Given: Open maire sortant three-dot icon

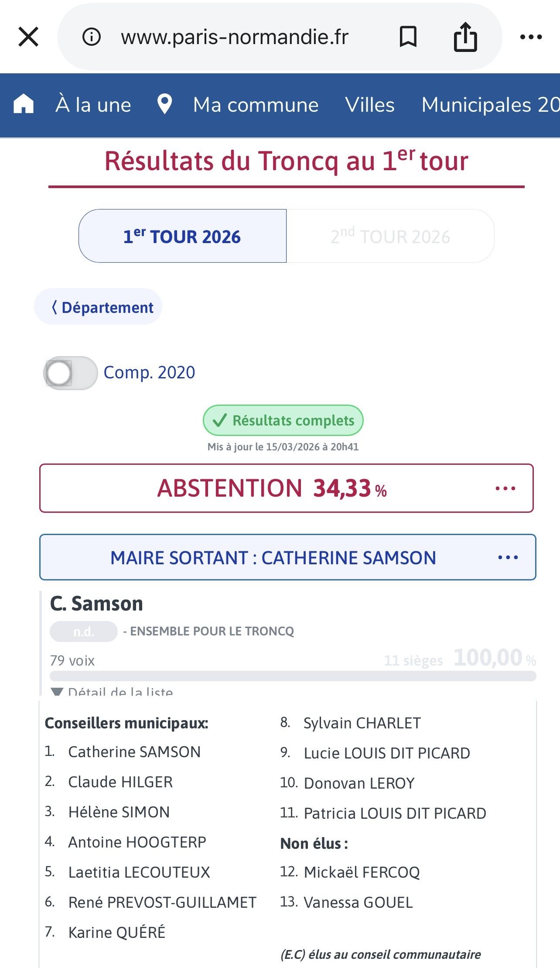Looking at the screenshot, I should (x=508, y=557).
